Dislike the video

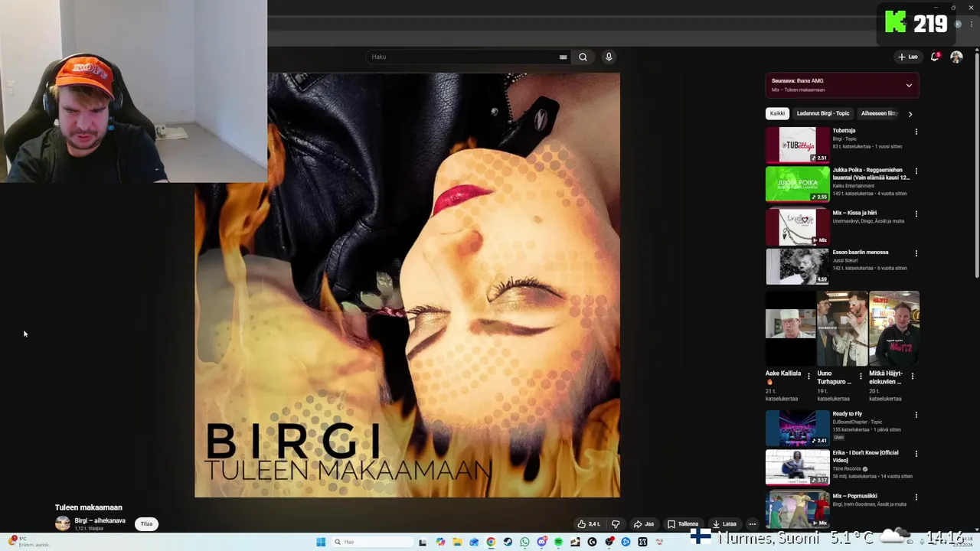tap(616, 524)
